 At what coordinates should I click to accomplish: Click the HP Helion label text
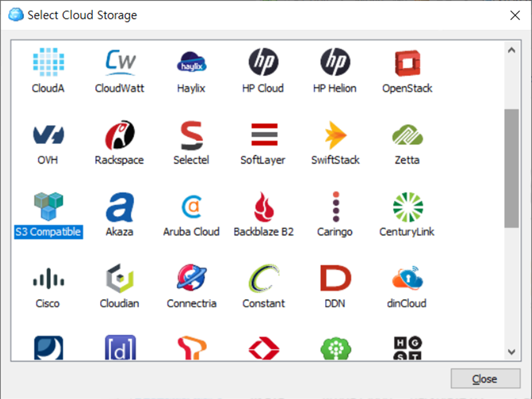[335, 88]
